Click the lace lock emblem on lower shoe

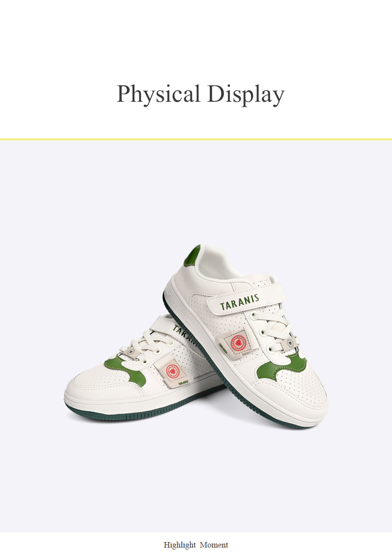(131, 351)
